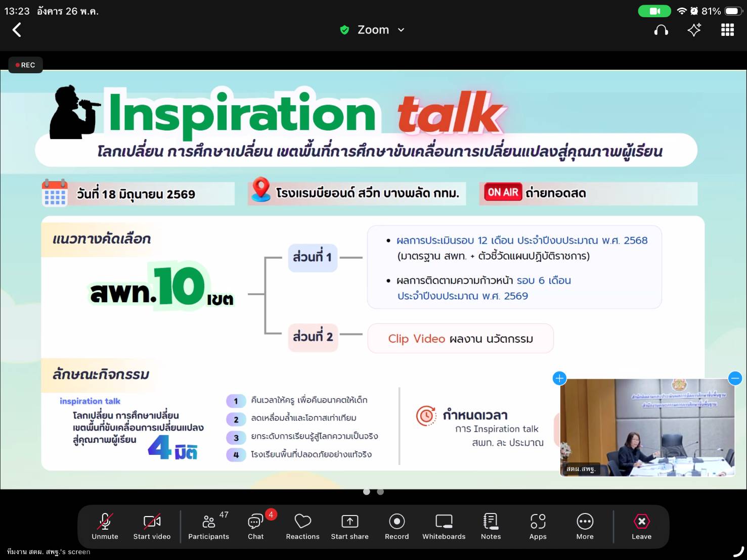
Task: Tap the ON AIR red badge
Action: point(503,192)
